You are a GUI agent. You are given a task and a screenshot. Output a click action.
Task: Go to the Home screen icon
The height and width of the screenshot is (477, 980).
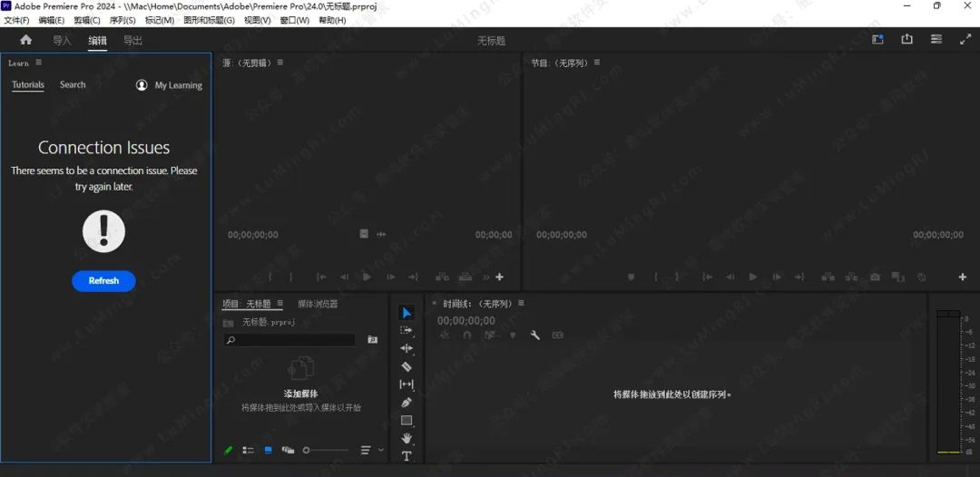tap(25, 40)
